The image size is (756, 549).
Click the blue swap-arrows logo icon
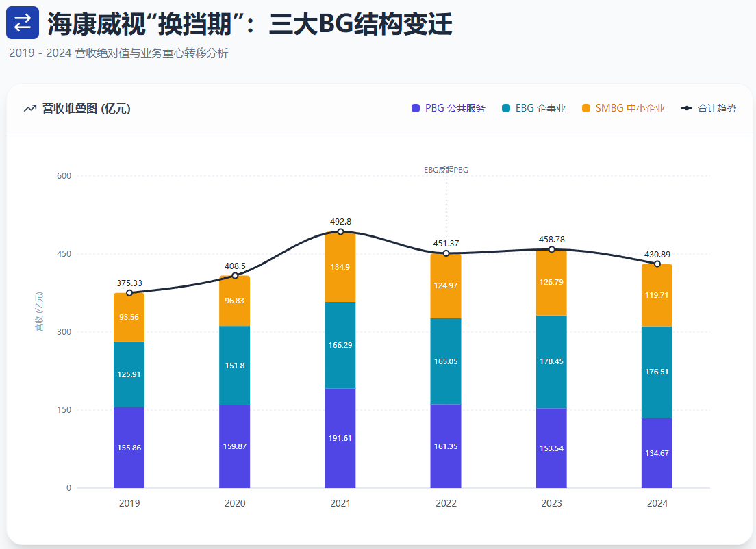pyautogui.click(x=23, y=23)
